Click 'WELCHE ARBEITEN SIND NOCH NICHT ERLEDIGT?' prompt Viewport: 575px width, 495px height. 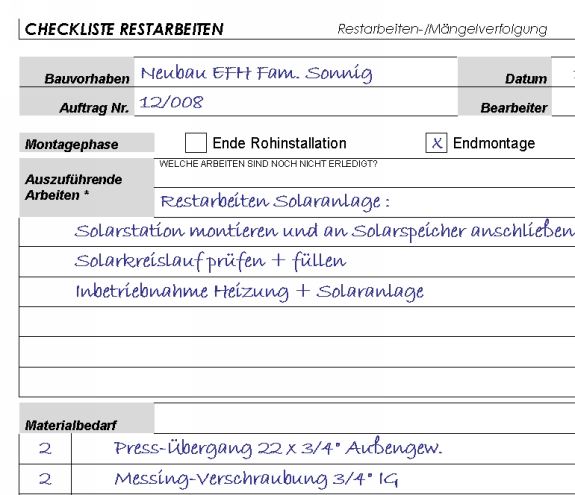point(268,164)
